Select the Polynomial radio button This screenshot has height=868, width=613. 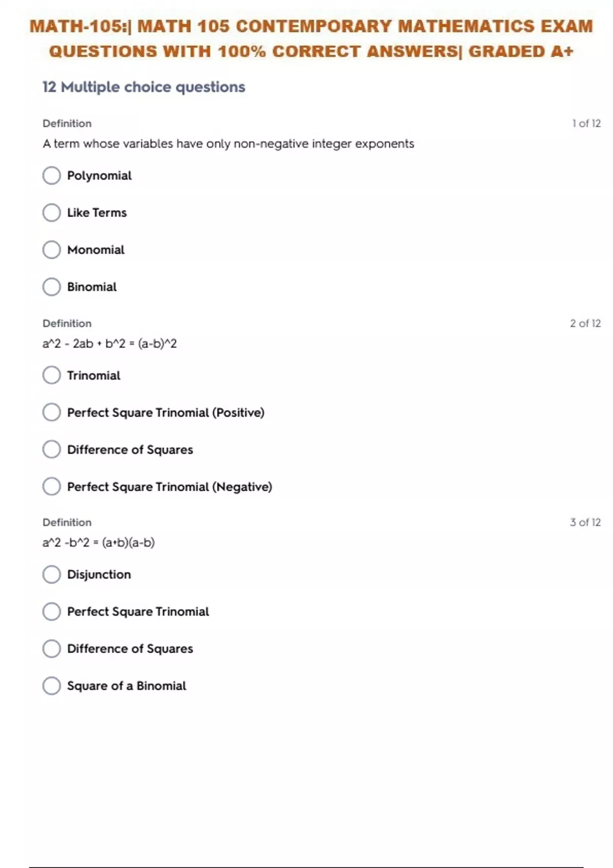pyautogui.click(x=52, y=176)
